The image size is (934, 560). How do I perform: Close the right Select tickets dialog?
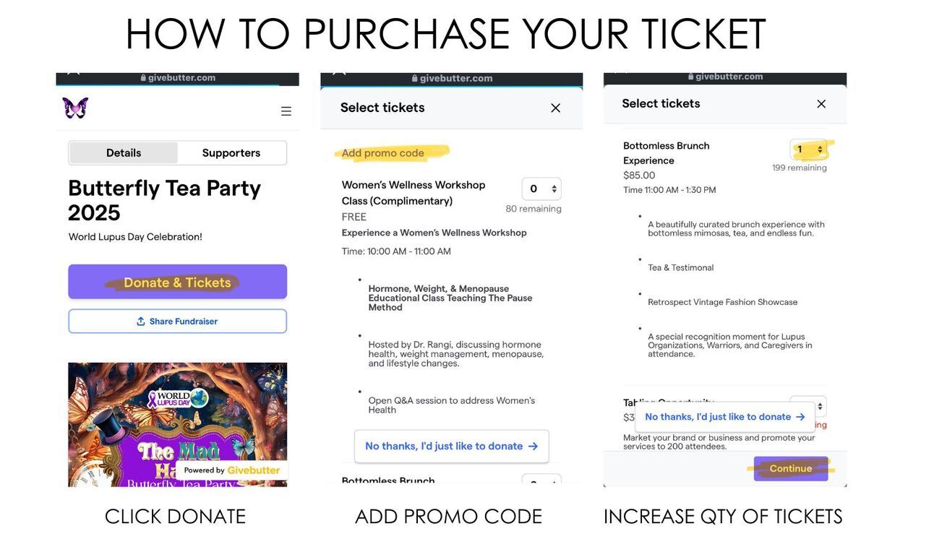821,104
